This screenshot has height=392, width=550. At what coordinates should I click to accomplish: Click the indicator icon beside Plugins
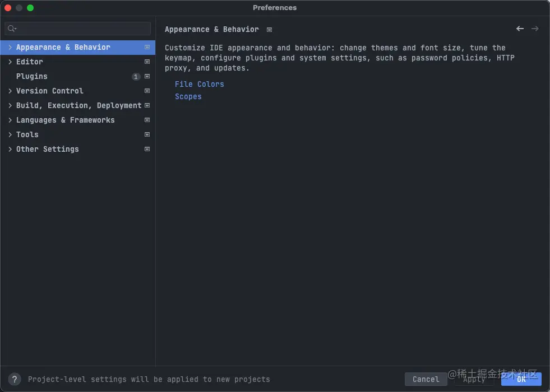coord(147,76)
